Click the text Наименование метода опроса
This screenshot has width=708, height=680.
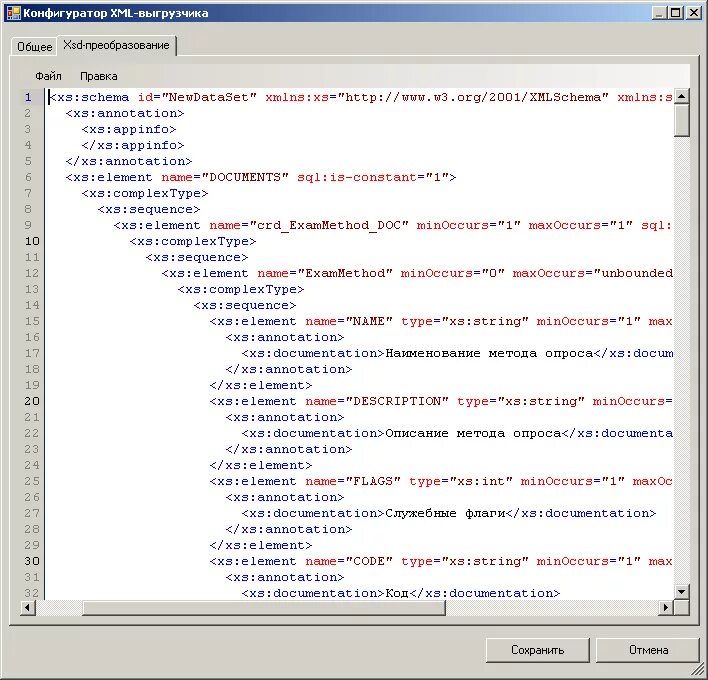click(x=489, y=354)
